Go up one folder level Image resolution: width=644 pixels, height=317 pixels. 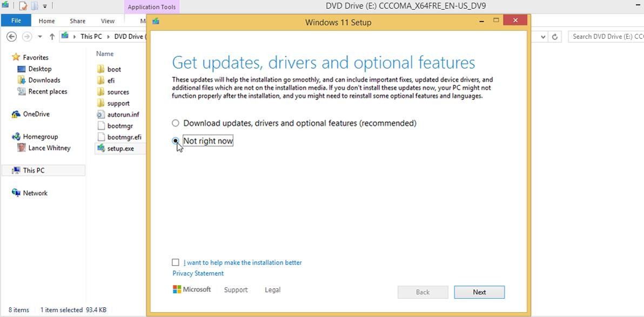click(x=52, y=37)
